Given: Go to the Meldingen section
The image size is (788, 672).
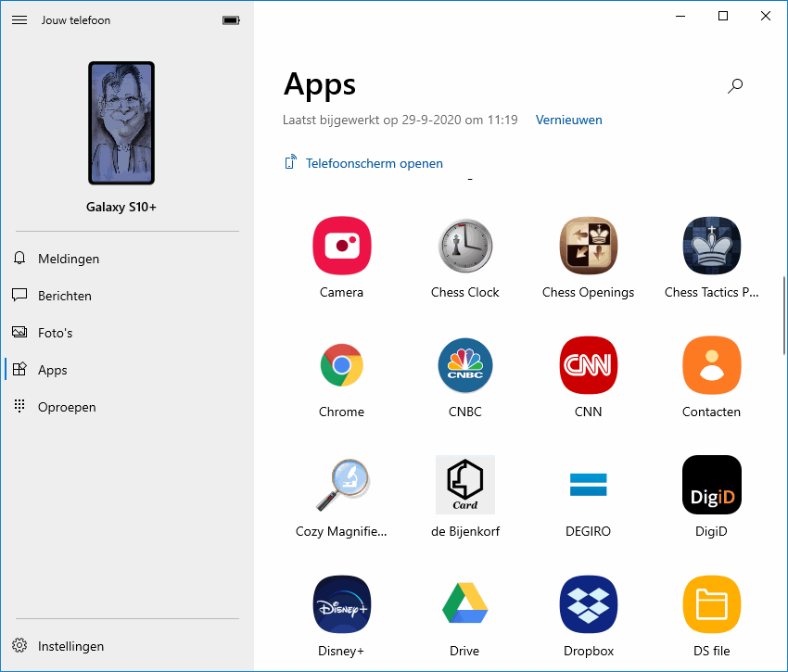Looking at the screenshot, I should click(x=127, y=259).
